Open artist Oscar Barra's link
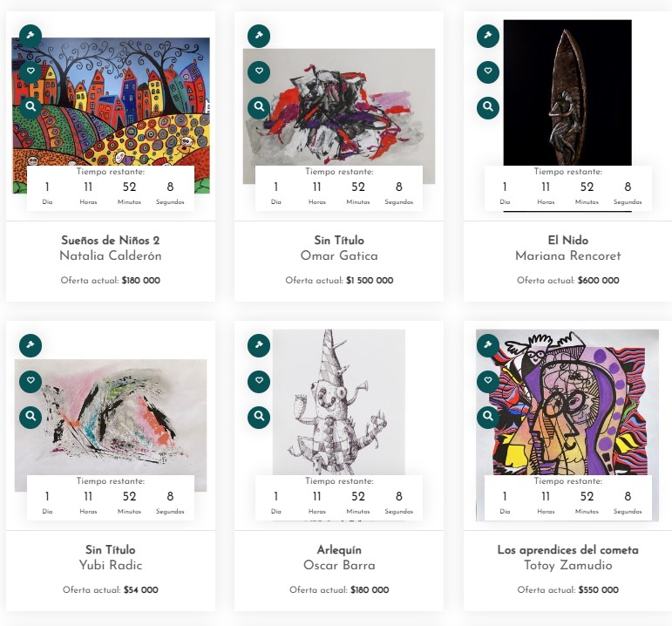Viewport: 672px width, 626px height. [339, 565]
